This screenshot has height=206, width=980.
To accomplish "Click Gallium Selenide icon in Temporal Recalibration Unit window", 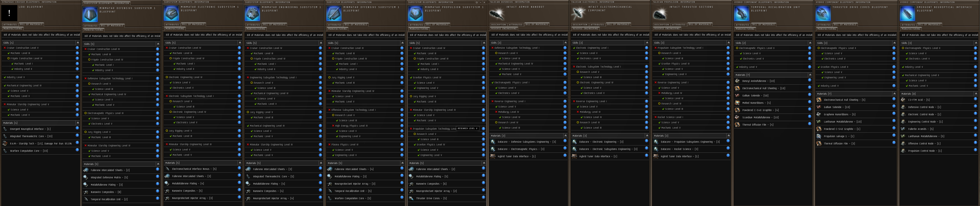I will point(738,95).
